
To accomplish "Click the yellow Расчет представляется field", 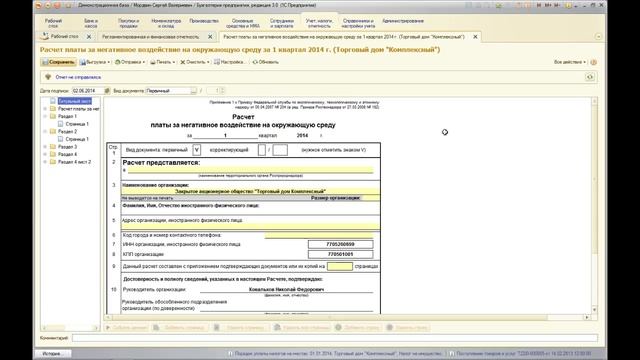I will [250, 170].
